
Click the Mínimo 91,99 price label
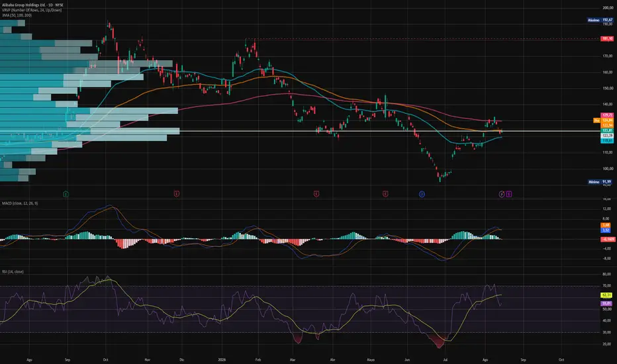(600, 182)
